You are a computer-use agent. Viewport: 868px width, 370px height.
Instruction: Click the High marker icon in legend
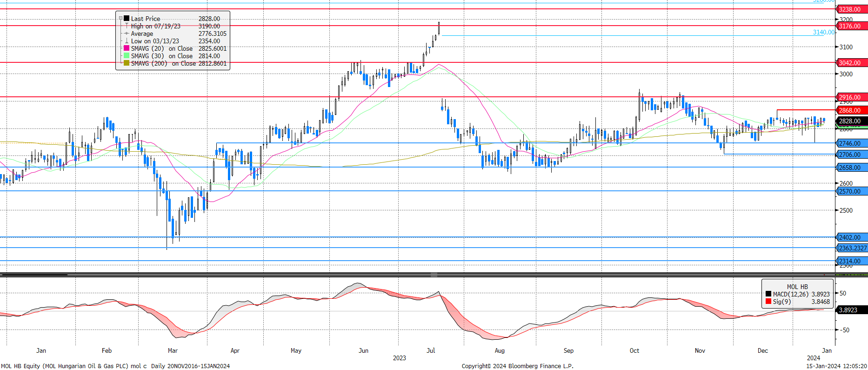(127, 26)
